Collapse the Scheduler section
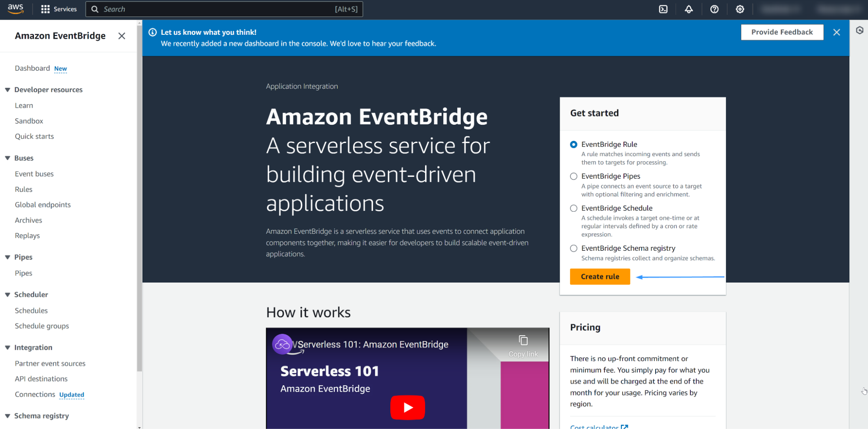This screenshot has width=868, height=429. coord(7,294)
